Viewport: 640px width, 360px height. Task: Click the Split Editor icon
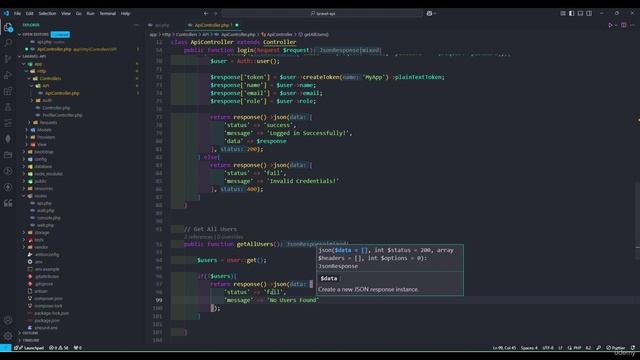[624, 25]
